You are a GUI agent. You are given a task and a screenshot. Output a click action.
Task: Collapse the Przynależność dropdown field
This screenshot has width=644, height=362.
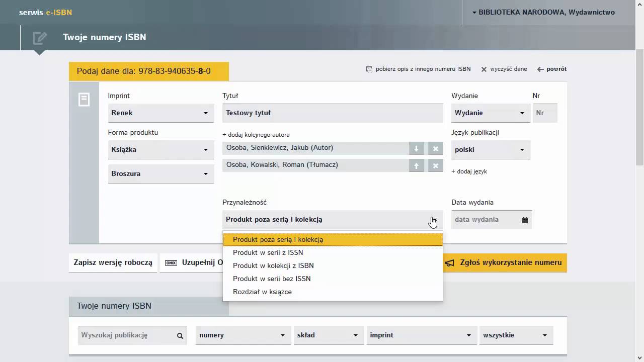tap(333, 220)
